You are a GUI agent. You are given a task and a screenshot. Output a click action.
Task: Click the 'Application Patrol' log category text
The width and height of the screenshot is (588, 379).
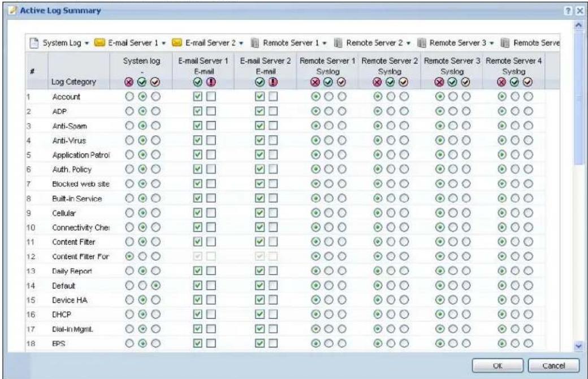coord(81,154)
